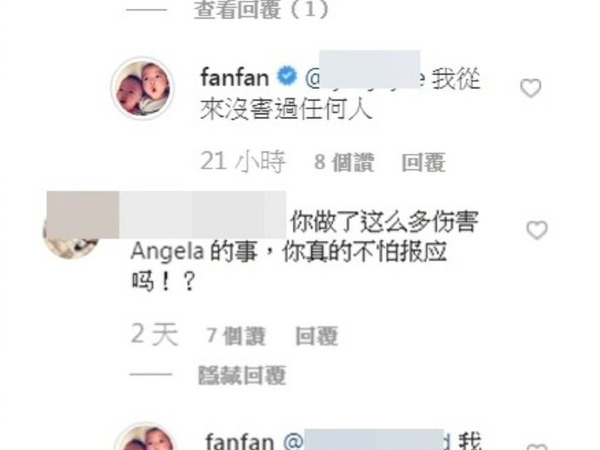Collapse replies via 隱藏回覆
Image resolution: width=600 pixels, height=450 pixels.
242,375
